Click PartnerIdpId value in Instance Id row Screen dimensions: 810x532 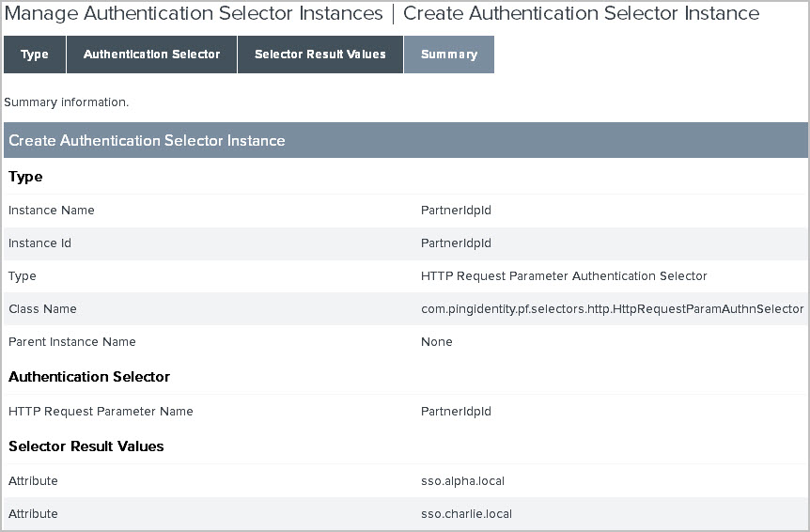pos(456,243)
